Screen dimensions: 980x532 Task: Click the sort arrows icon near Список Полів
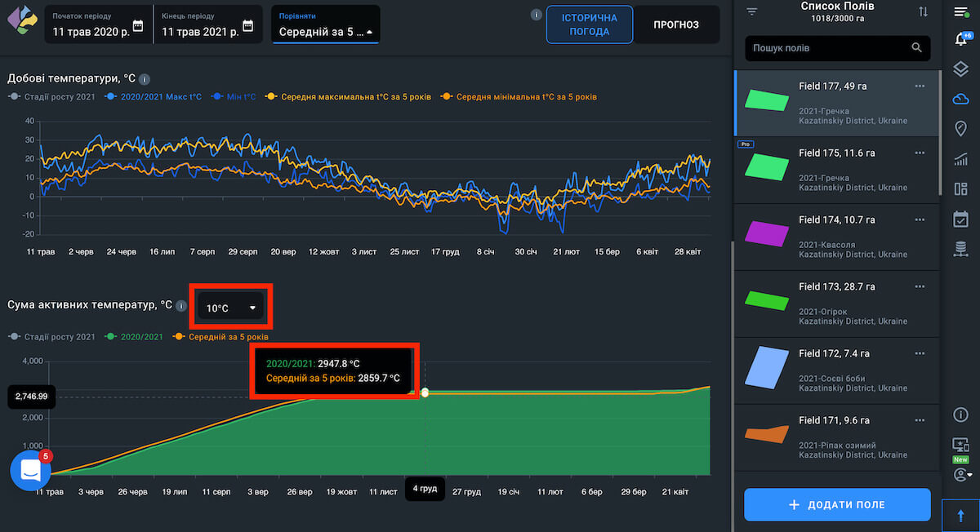[x=923, y=11]
